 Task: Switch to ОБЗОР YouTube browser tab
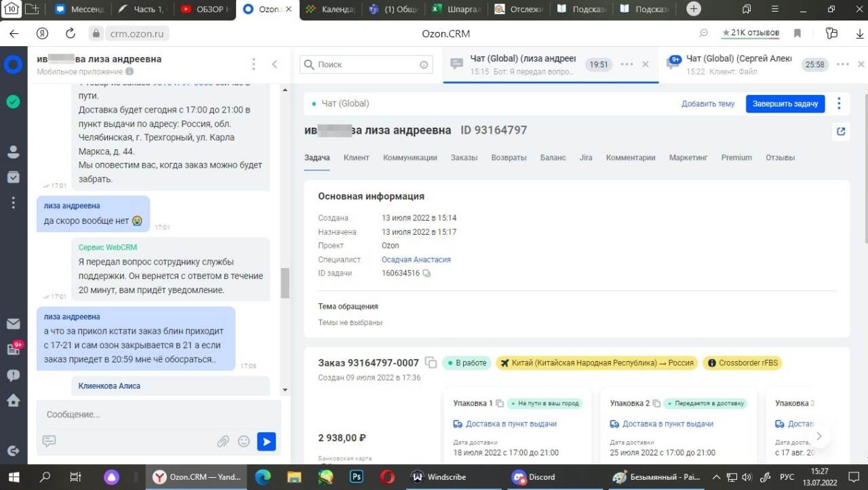pos(205,10)
